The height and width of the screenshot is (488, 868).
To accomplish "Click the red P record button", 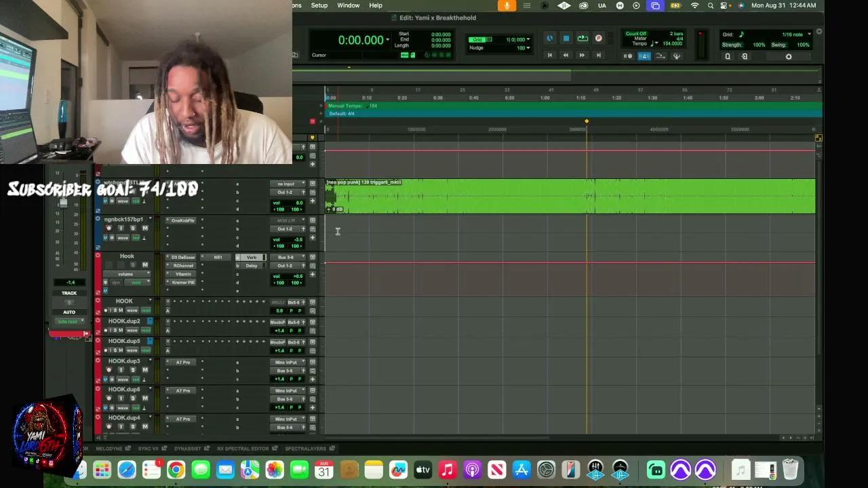I will pyautogui.click(x=598, y=39).
